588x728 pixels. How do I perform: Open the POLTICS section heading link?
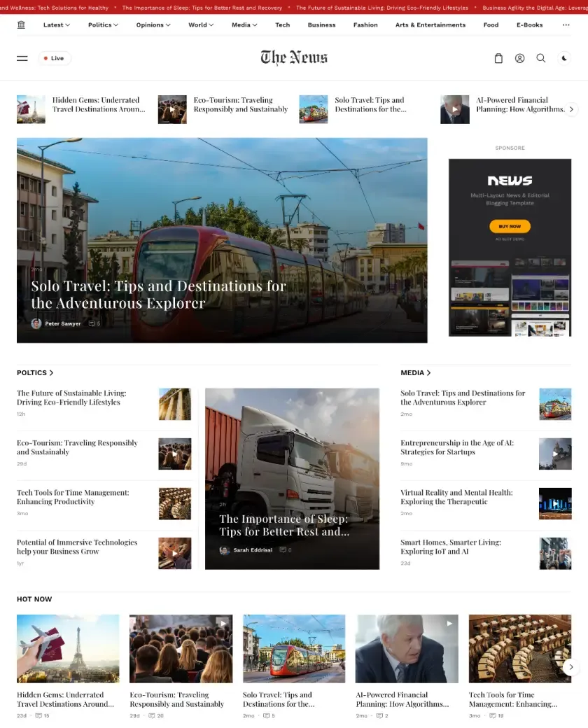[35, 373]
